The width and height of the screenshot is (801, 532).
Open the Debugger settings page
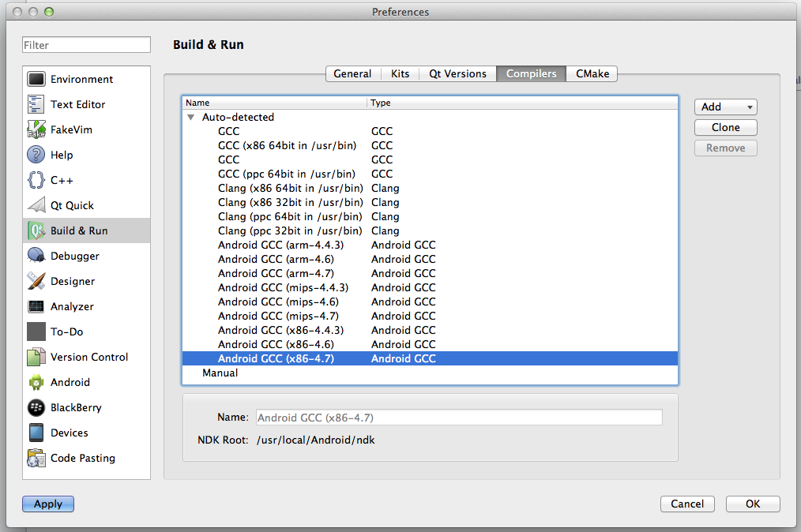pyautogui.click(x=35, y=256)
